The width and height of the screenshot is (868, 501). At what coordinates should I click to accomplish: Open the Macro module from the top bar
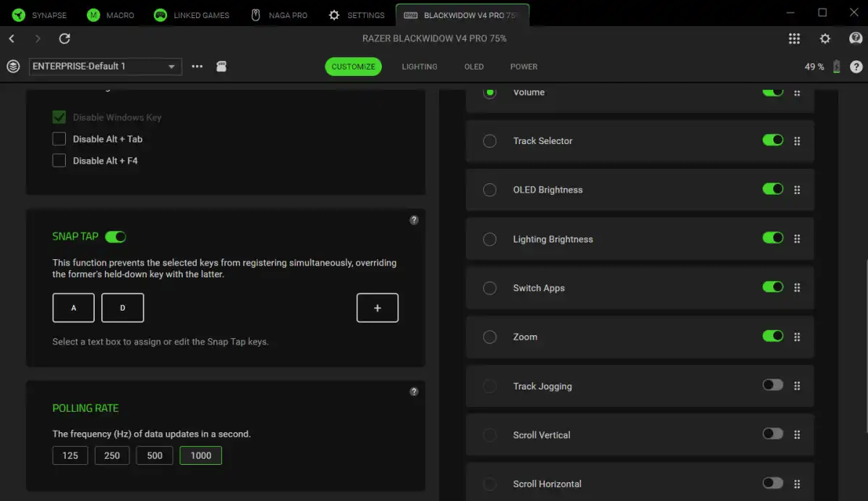pyautogui.click(x=110, y=14)
